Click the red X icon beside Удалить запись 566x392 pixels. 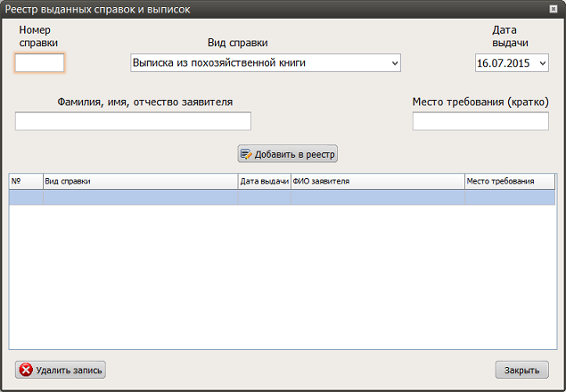[26, 370]
